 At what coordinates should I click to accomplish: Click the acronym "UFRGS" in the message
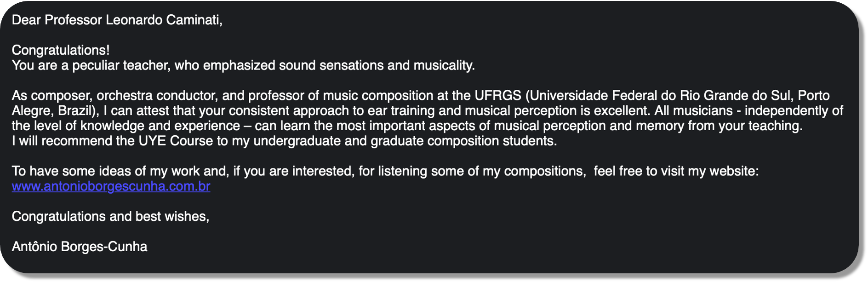pyautogui.click(x=498, y=96)
